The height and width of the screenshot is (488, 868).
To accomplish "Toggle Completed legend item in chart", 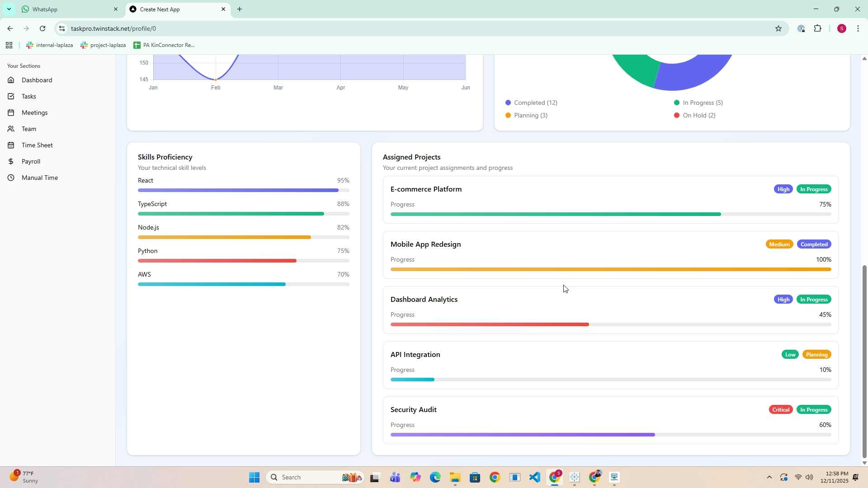I will 531,103.
